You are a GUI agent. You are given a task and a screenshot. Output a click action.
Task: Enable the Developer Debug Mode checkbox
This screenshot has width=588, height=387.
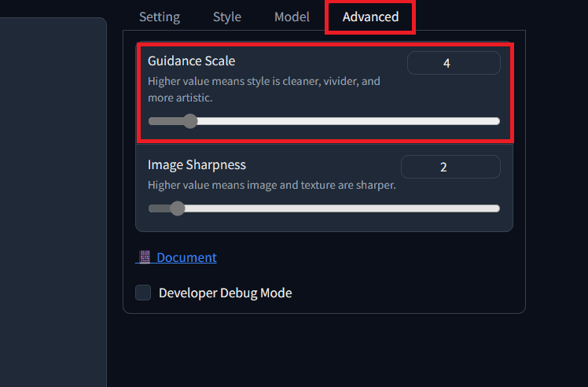[143, 293]
